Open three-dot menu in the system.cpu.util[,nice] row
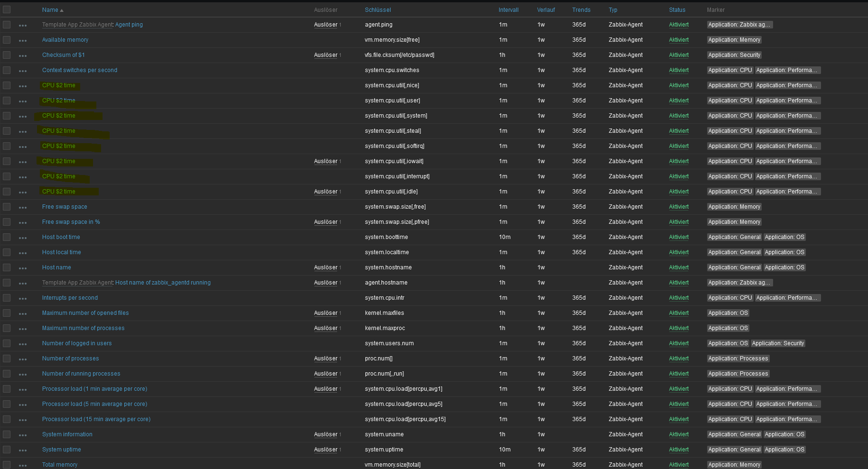Image resolution: width=868 pixels, height=469 pixels. pyautogui.click(x=23, y=86)
